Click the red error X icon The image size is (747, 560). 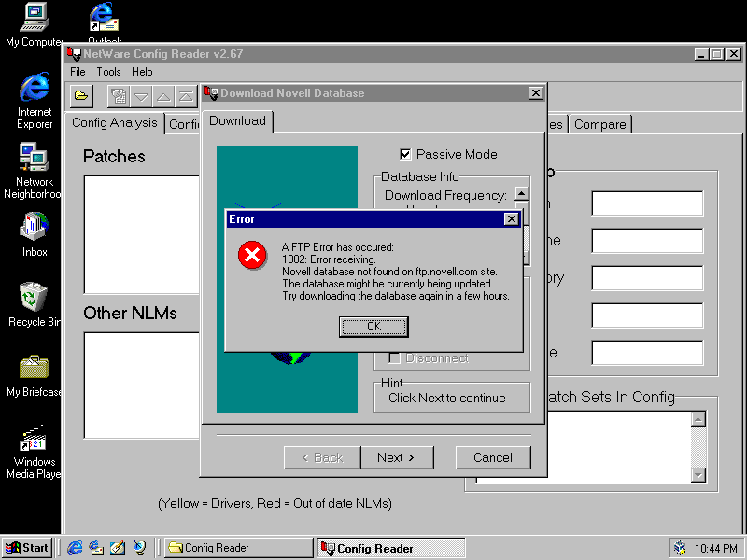252,255
